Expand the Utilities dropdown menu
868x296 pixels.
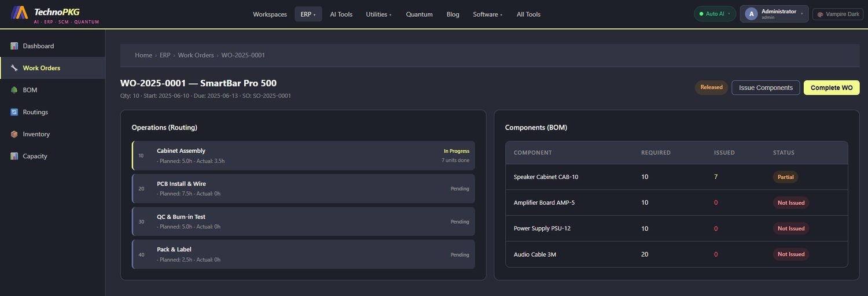click(378, 14)
